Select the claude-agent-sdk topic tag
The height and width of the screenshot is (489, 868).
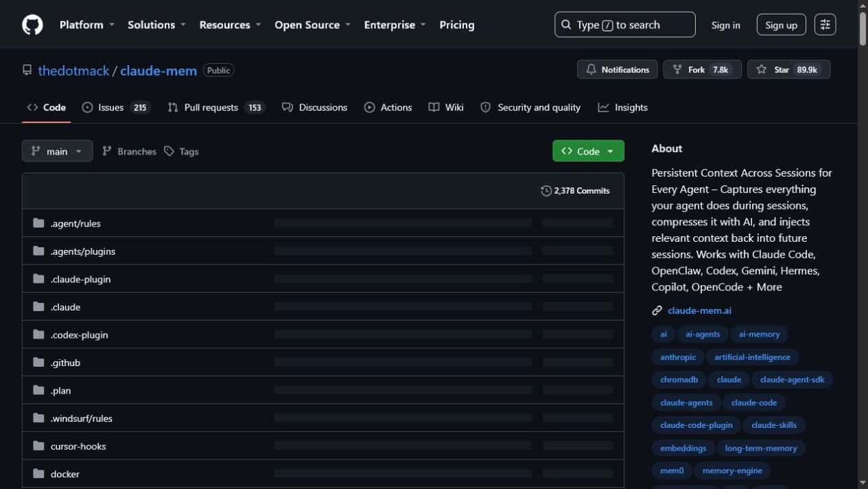(x=792, y=379)
